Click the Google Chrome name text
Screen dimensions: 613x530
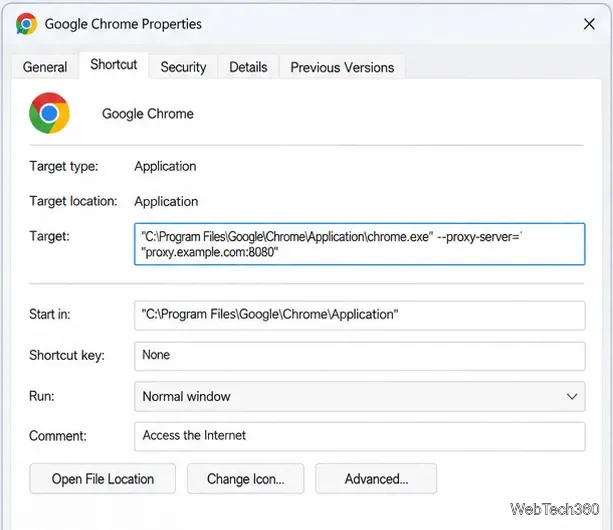(x=148, y=114)
